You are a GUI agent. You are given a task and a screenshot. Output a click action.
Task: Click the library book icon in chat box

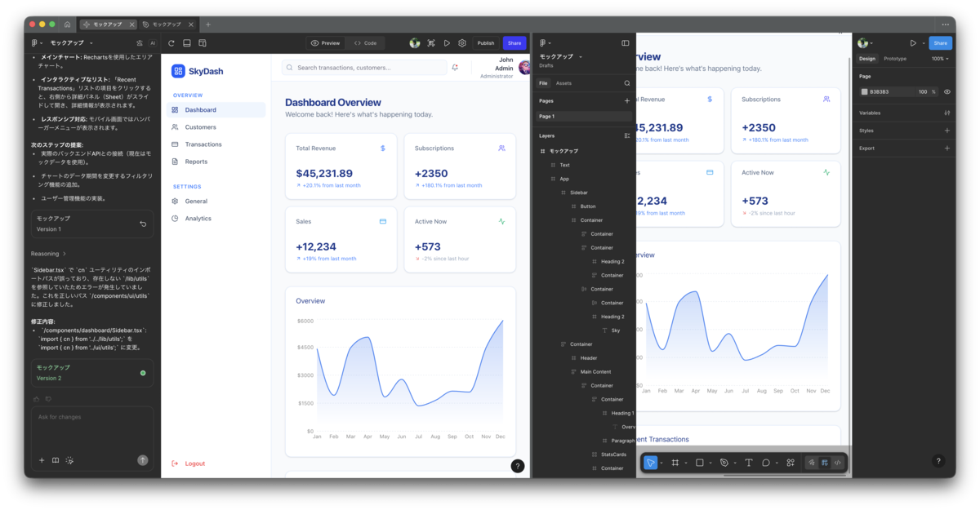click(x=56, y=460)
